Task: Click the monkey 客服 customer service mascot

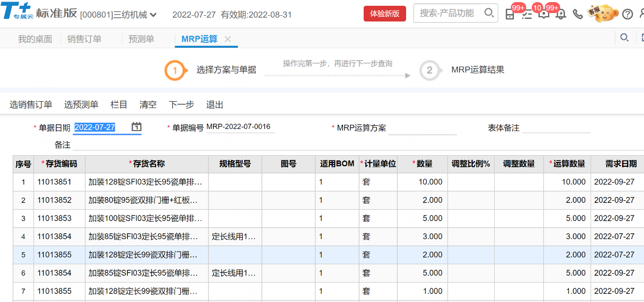Action: pos(604,13)
